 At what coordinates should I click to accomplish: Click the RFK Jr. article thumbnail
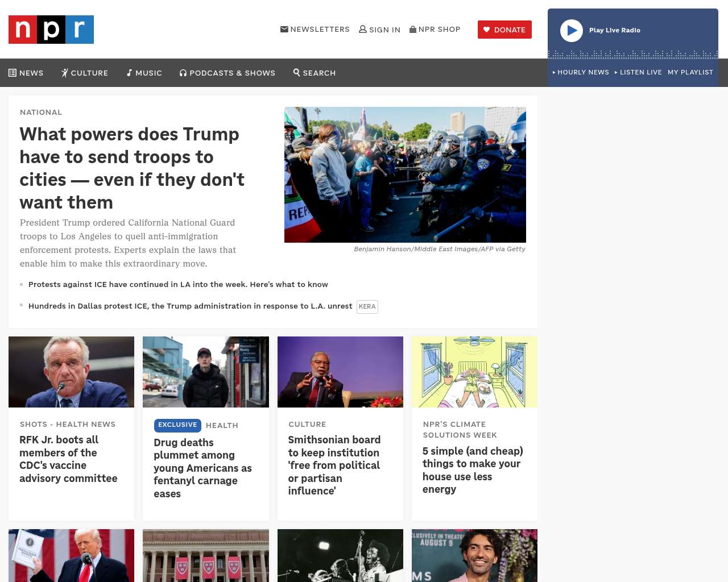point(72,372)
